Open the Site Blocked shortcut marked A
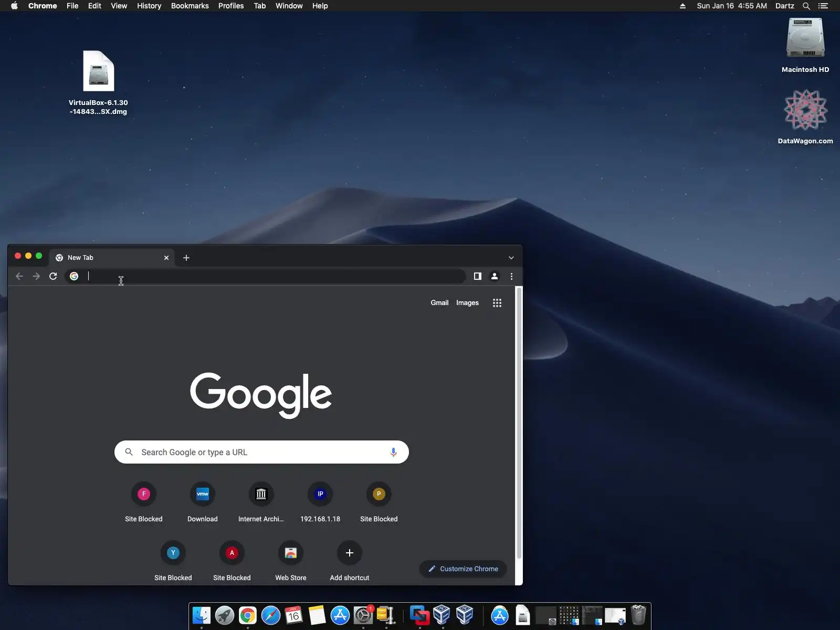 click(232, 561)
